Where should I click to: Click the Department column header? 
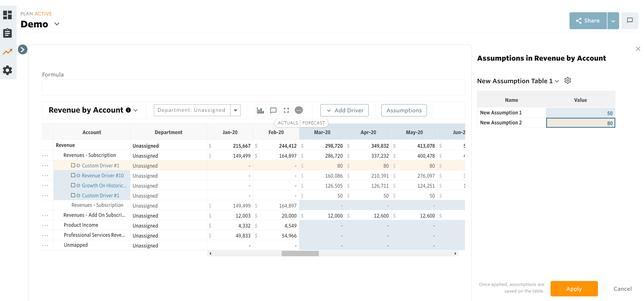point(168,132)
